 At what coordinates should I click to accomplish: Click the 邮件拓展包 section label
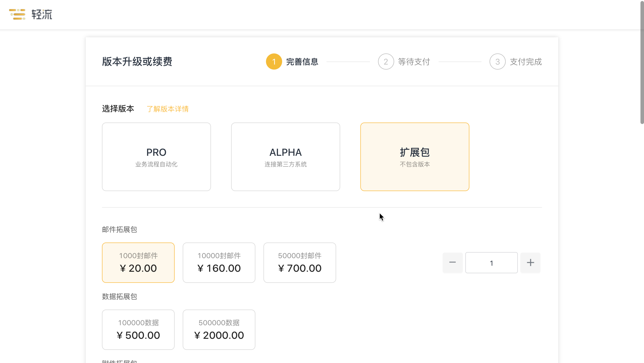(119, 229)
